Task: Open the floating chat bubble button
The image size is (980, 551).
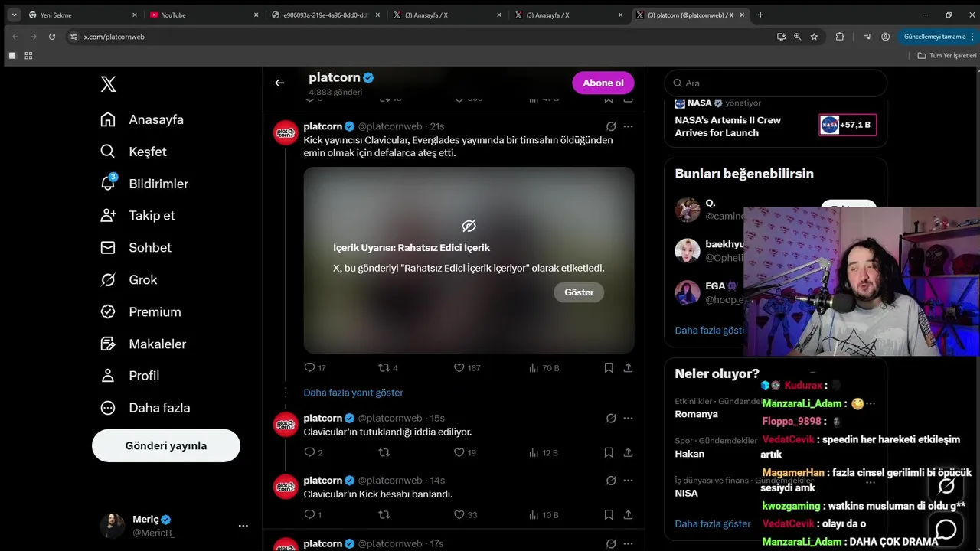Action: (946, 529)
